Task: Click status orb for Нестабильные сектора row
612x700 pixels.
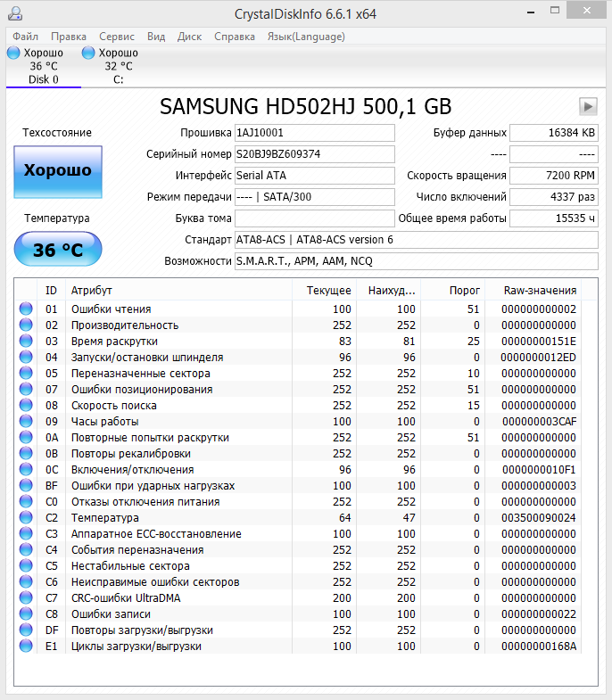Action: [x=26, y=566]
